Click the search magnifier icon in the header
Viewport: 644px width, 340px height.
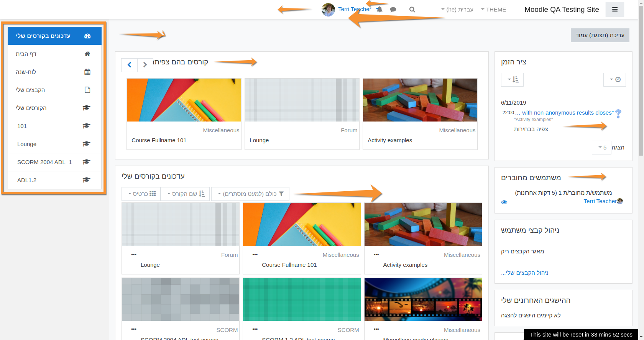click(x=412, y=10)
